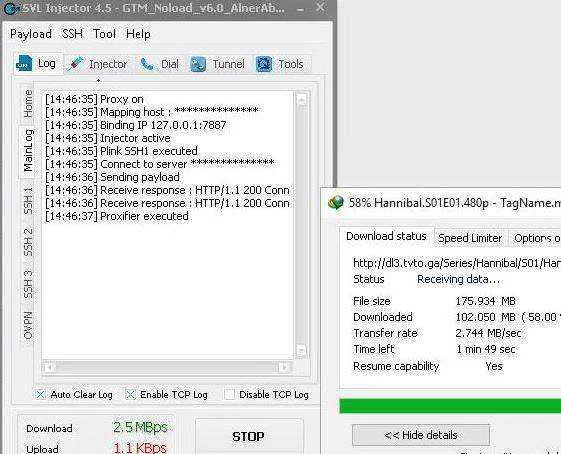Viewport: 561px width, 454px height.
Task: Click the green download progress bar
Action: pos(450,406)
